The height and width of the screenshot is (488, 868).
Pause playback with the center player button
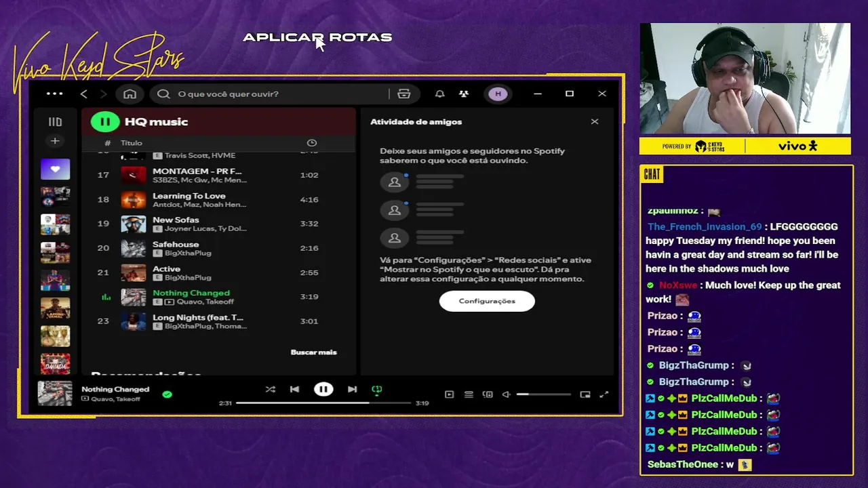click(323, 389)
